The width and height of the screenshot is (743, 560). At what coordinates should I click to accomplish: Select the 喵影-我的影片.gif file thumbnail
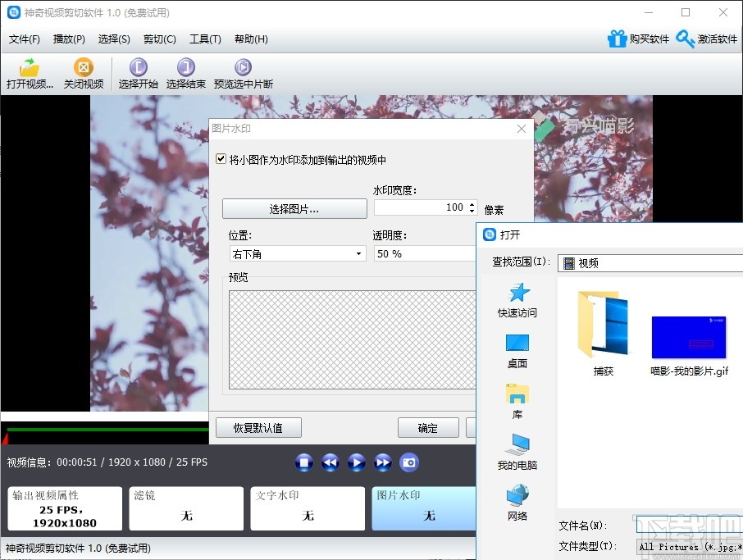pos(689,336)
